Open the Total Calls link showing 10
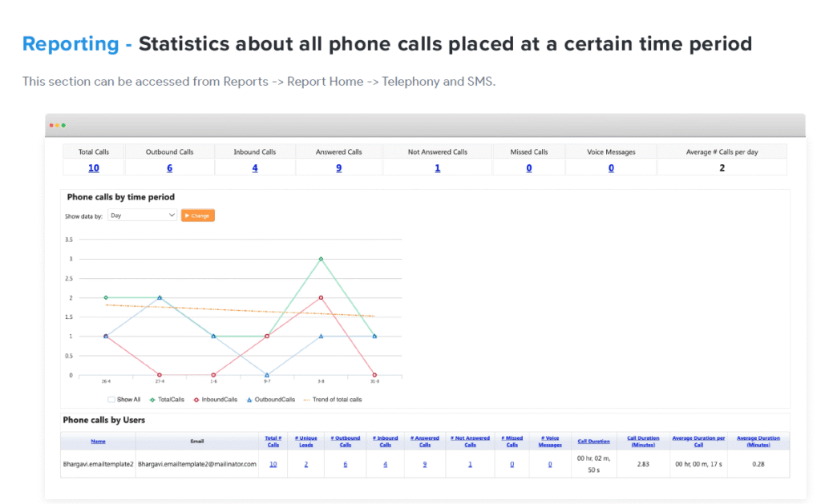Viewport: 821px width, 504px height. click(93, 167)
